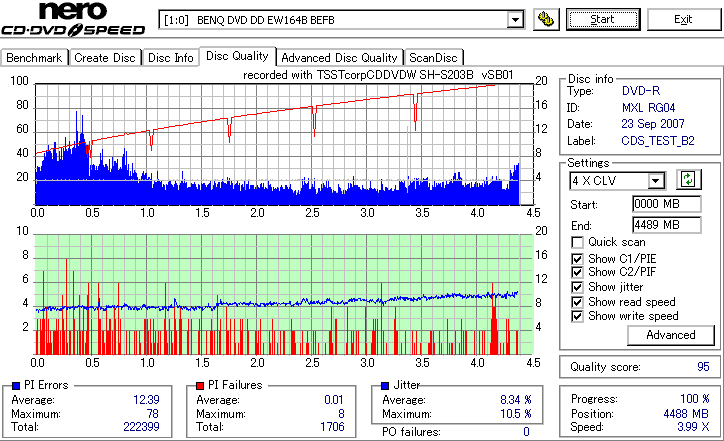
Task: Click the Start 0000 MB input field
Action: [666, 204]
